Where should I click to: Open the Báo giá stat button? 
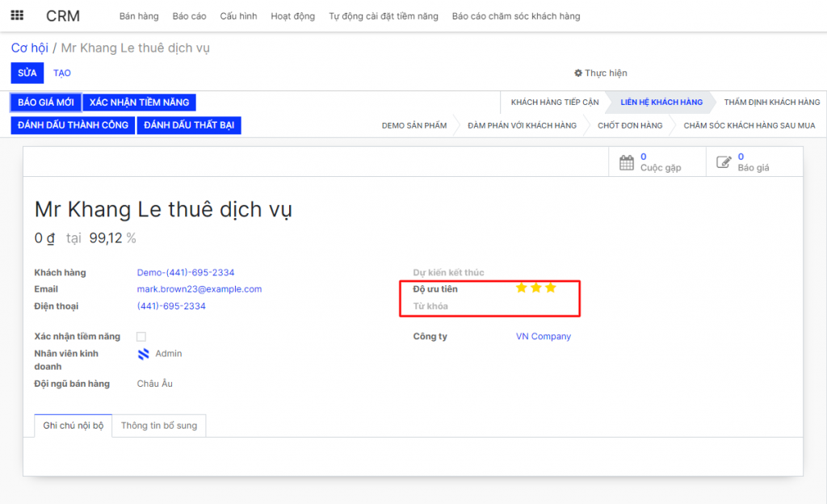coord(754,162)
